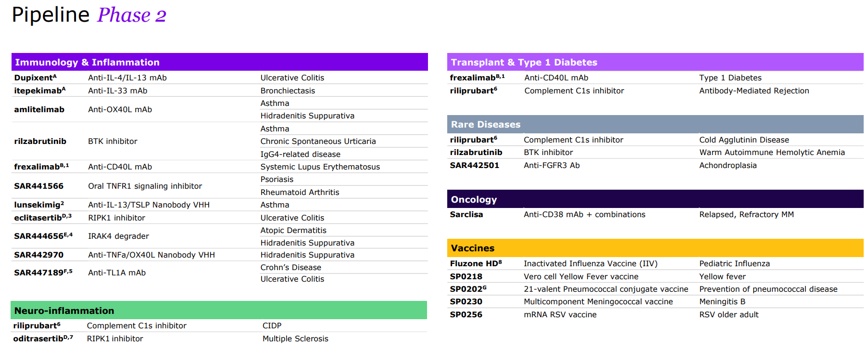Image resolution: width=868 pixels, height=350 pixels.
Task: Select the indication 'Crohn's Disease'
Action: [291, 267]
